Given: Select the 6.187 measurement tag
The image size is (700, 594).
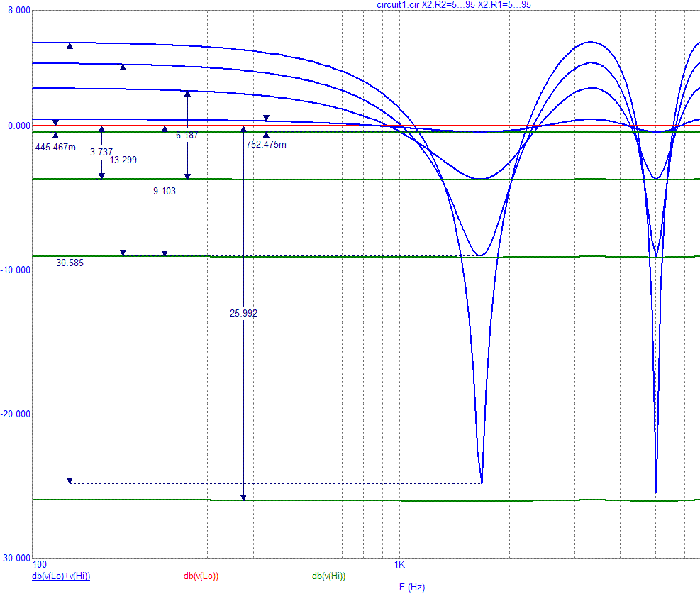Looking at the screenshot, I should point(187,135).
